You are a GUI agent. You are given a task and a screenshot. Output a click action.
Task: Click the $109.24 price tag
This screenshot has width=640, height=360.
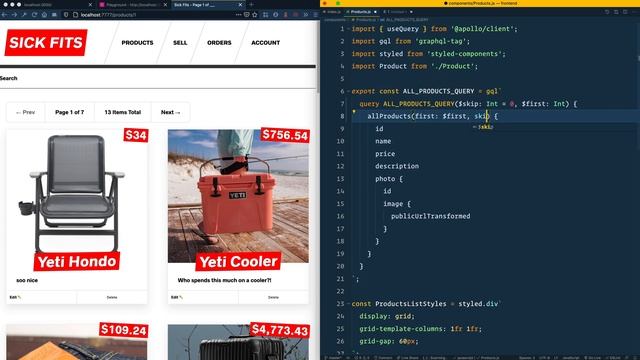124,330
